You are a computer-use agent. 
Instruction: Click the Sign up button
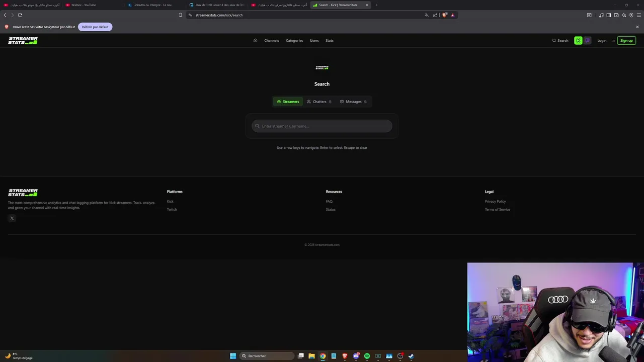626,41
